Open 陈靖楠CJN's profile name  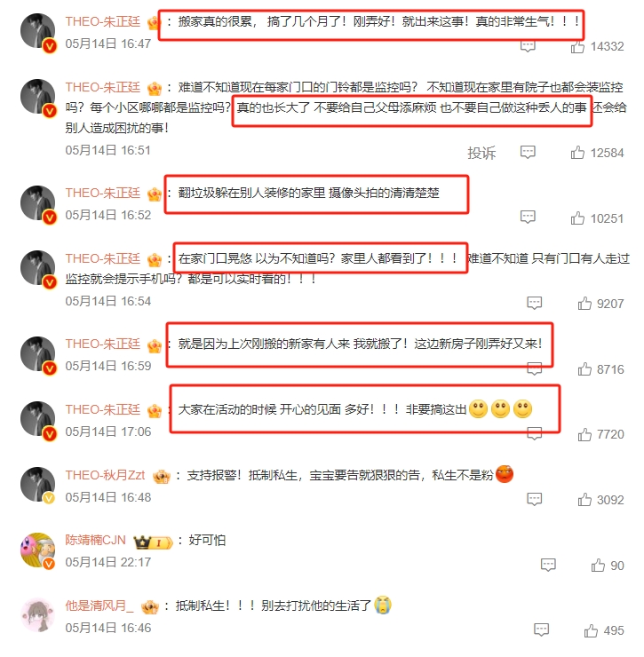(95, 540)
